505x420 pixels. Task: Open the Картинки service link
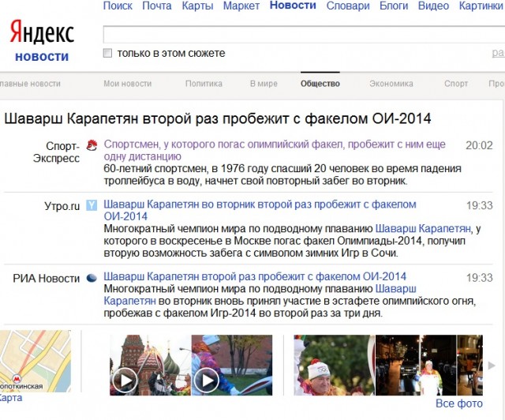(x=482, y=6)
